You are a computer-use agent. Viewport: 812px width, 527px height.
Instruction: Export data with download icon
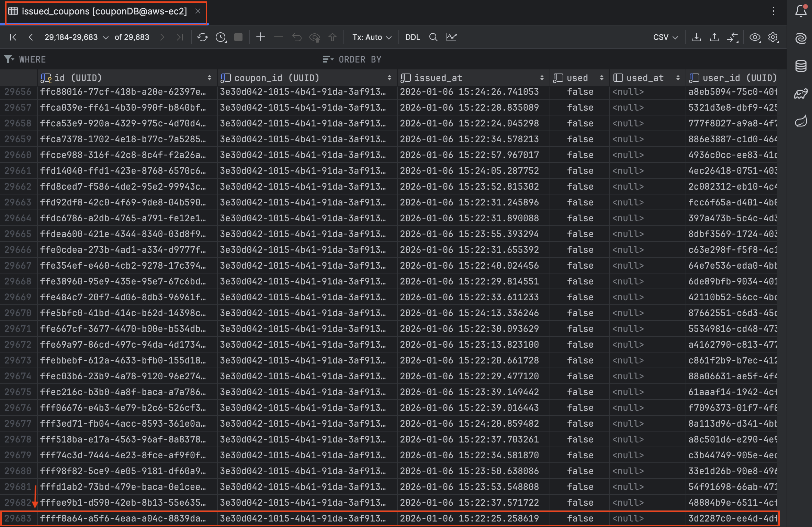(x=697, y=37)
